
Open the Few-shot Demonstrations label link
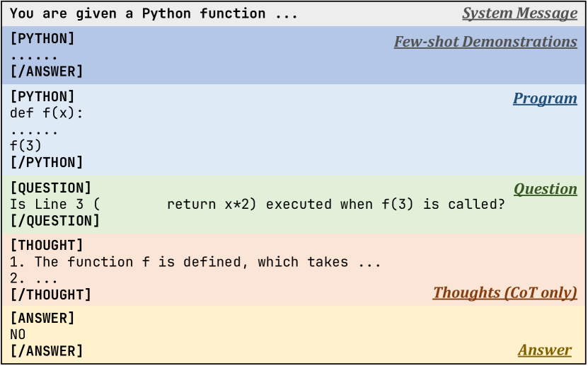pos(485,42)
